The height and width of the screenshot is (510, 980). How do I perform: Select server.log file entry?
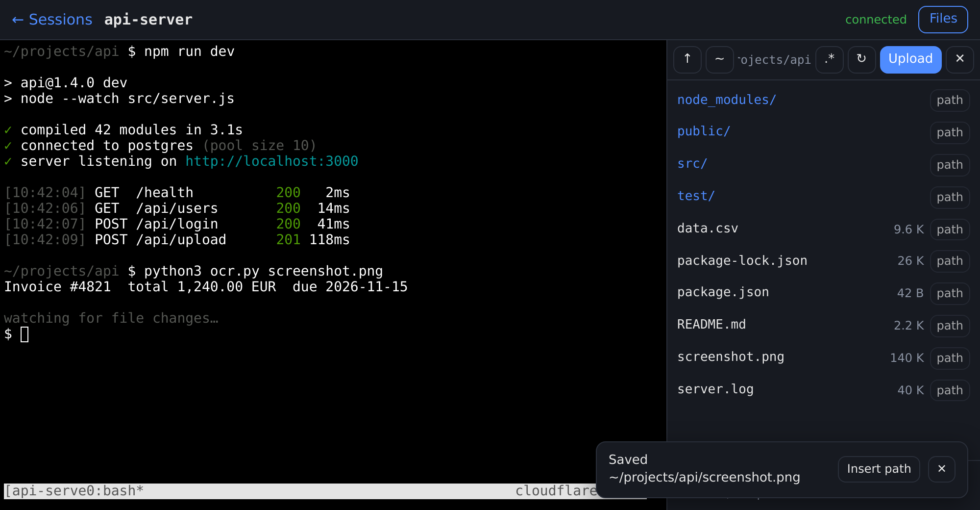point(715,389)
